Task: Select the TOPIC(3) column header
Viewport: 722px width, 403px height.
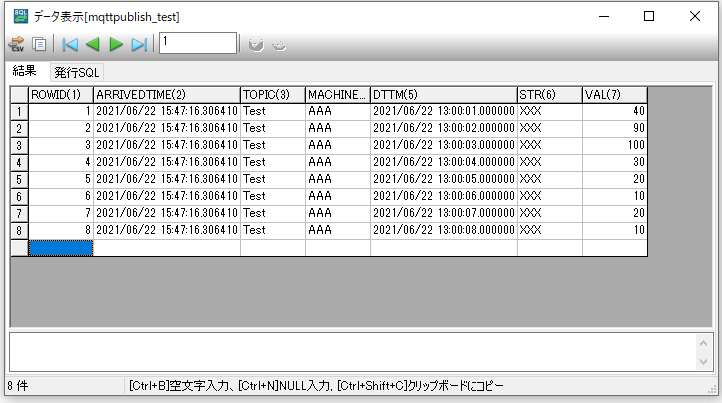Action: 273,94
